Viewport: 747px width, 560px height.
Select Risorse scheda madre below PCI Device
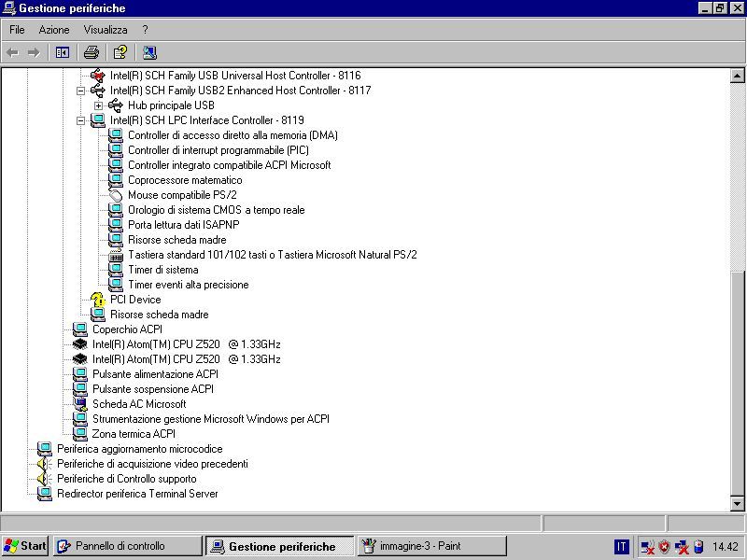(159, 315)
